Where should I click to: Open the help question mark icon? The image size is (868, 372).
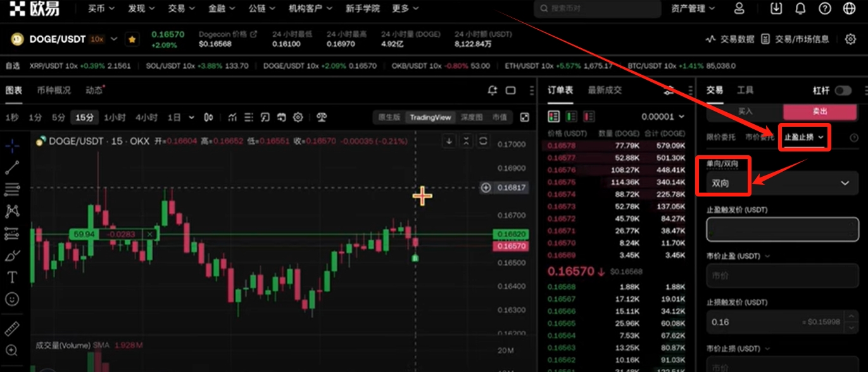(x=824, y=9)
